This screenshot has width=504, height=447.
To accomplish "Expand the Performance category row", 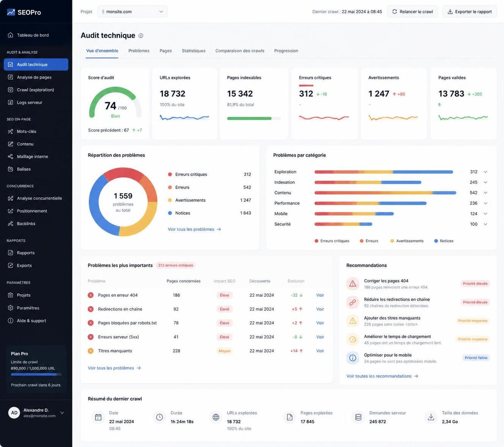I will (485, 203).
